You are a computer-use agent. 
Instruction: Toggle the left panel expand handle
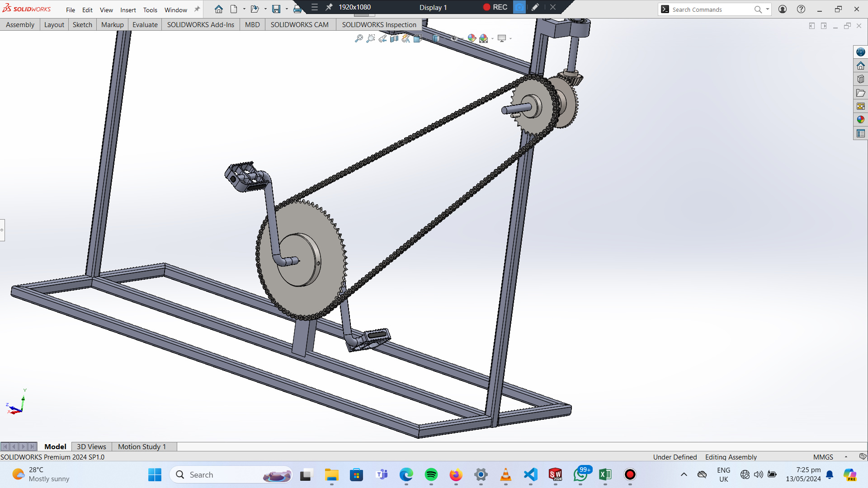click(2, 230)
